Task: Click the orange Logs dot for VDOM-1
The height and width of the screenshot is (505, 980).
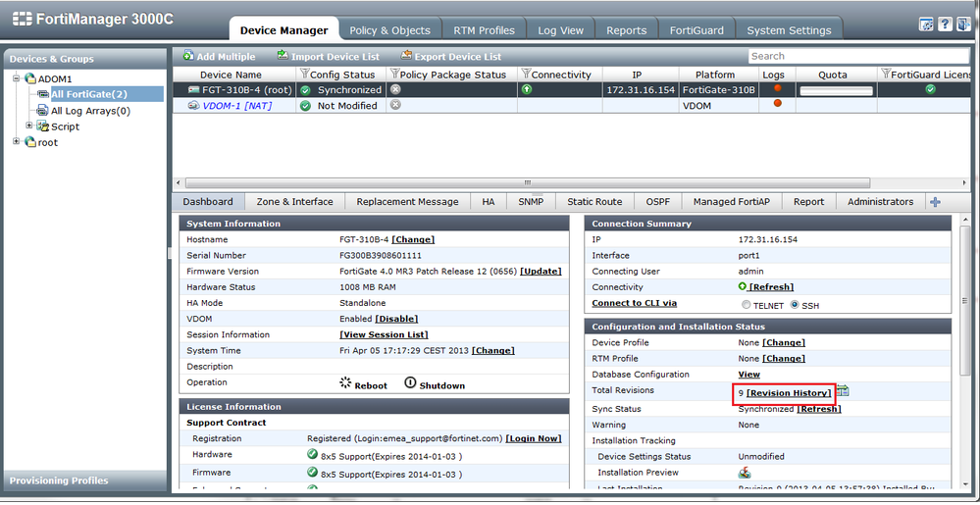Action: click(x=778, y=103)
